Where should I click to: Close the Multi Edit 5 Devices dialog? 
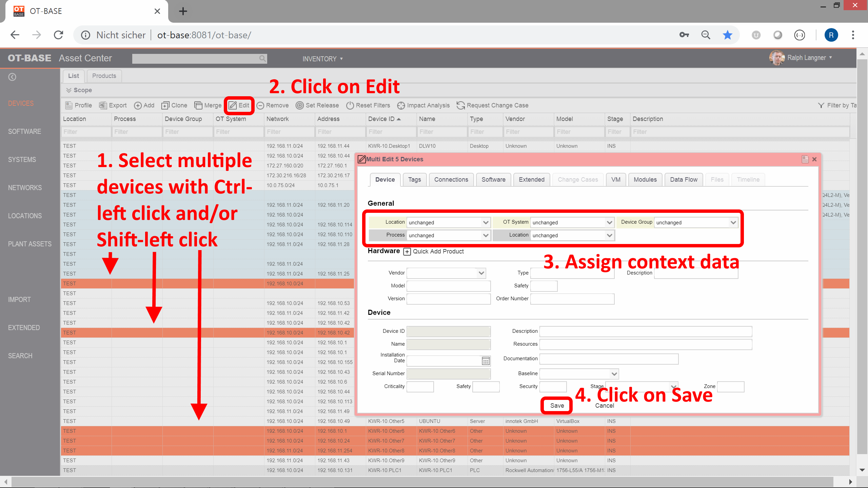pyautogui.click(x=814, y=159)
